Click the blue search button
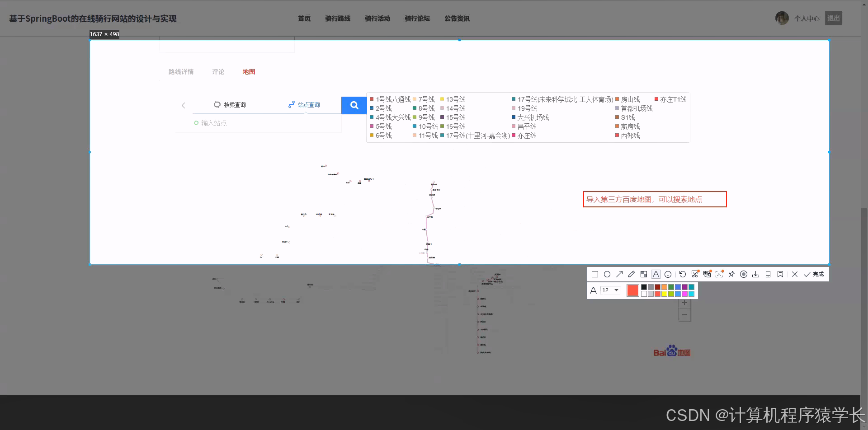Viewport: 868px width, 430px height. click(354, 105)
